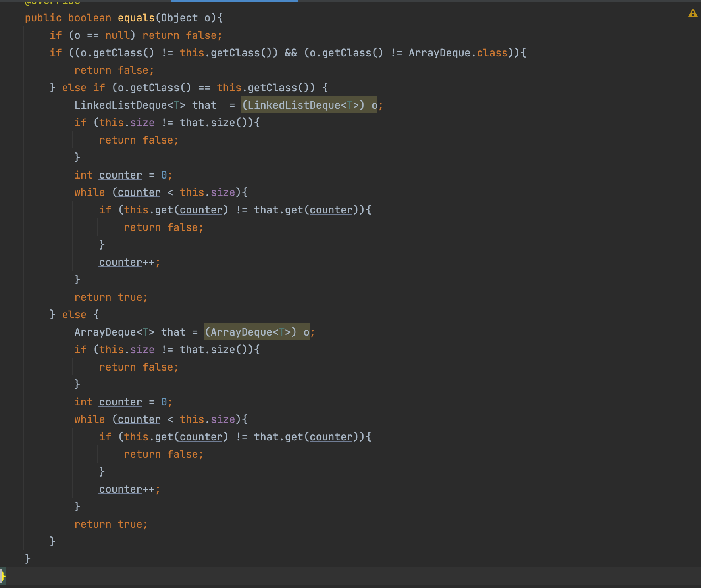Click the yellow warning inspection icon

pyautogui.click(x=693, y=13)
